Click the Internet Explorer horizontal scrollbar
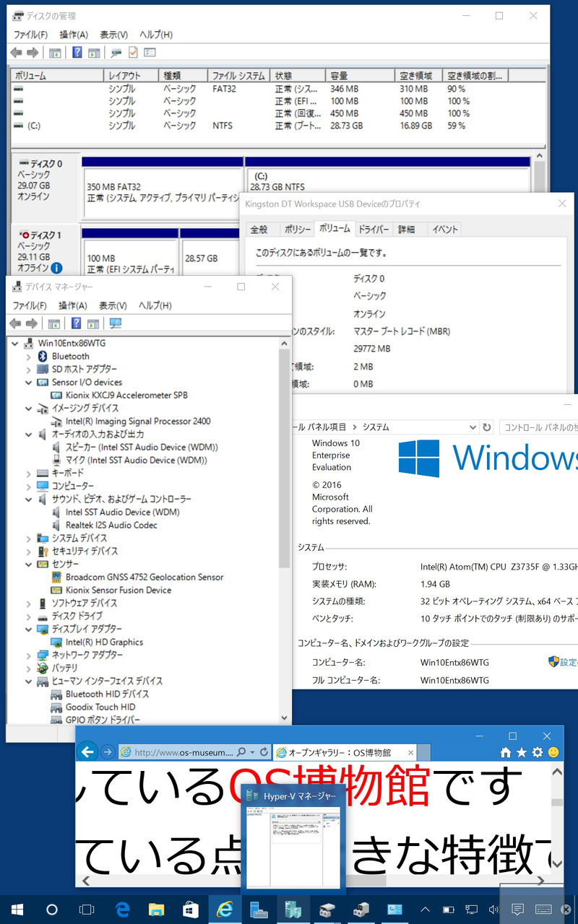Screen dimensions: 578x924 [x=314, y=881]
